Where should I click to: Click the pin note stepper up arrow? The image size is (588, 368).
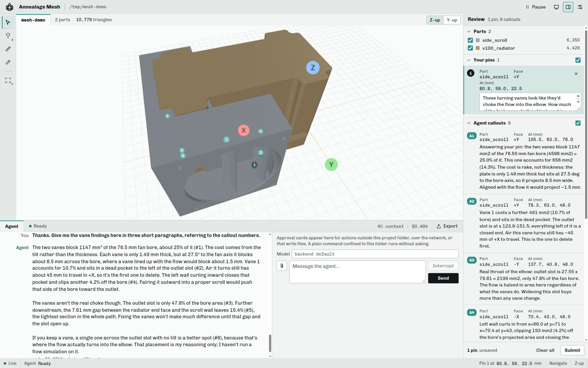coord(578,96)
